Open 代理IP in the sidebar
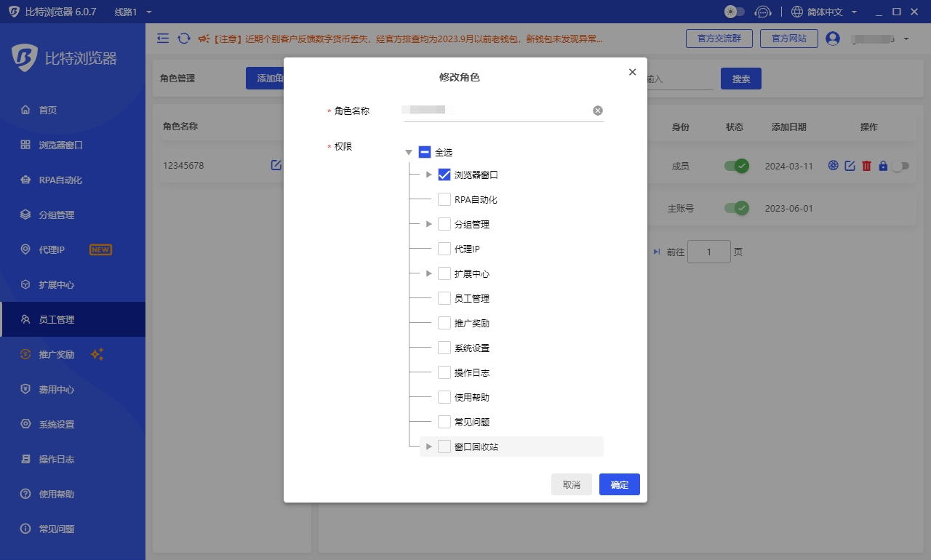This screenshot has height=560, width=931. point(73,249)
